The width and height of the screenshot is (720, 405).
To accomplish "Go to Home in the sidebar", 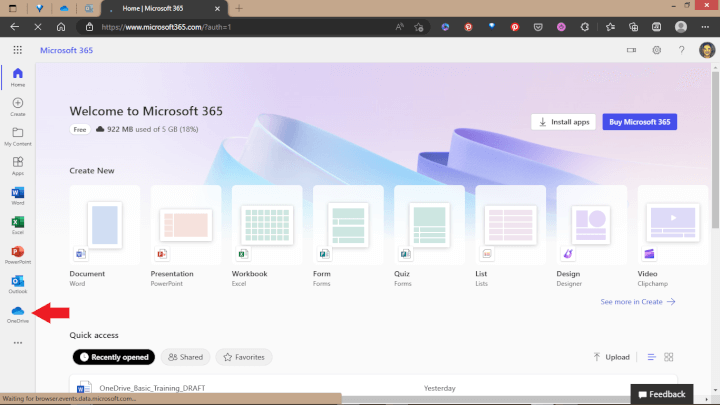I will [x=17, y=77].
